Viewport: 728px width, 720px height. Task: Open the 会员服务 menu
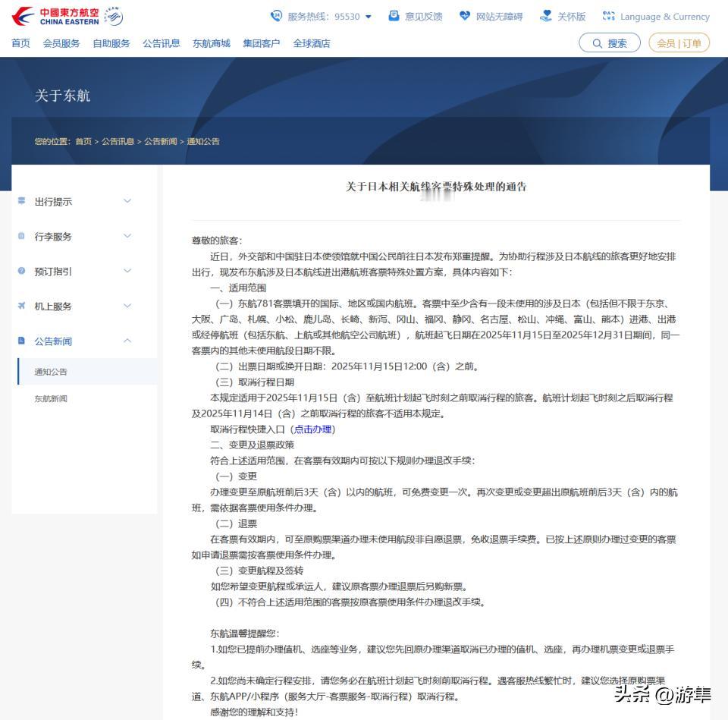click(x=61, y=43)
